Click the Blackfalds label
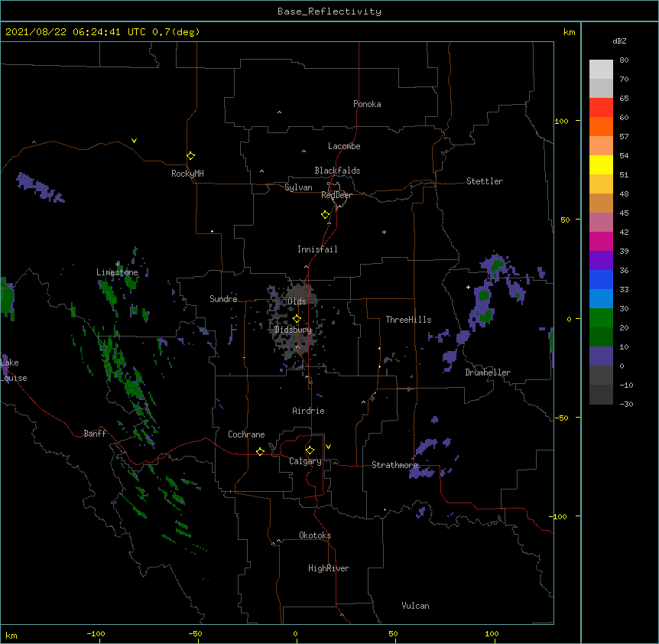This screenshot has width=659, height=644. pos(337,171)
